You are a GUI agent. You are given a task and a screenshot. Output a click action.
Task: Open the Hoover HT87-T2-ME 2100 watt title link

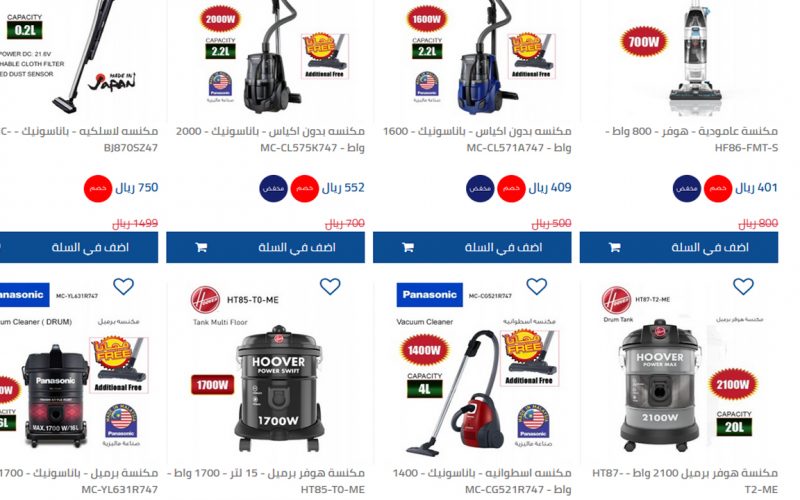point(685,481)
